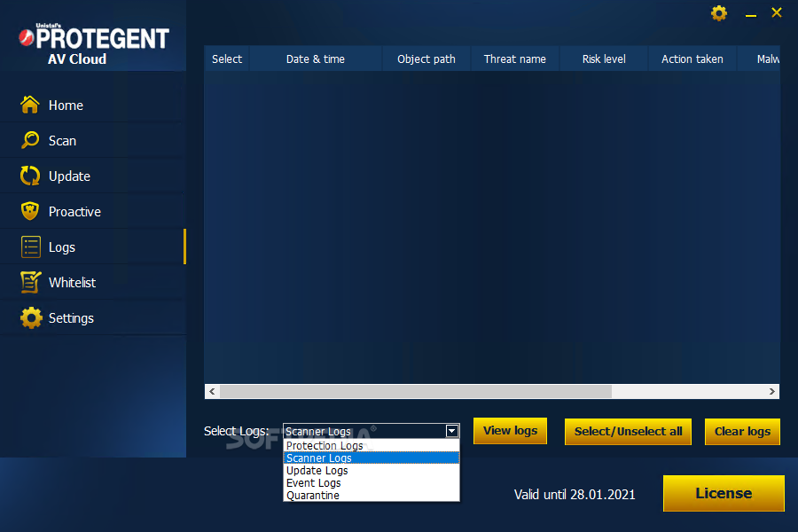Click the horizontal scrollbar thumb

(x=415, y=392)
